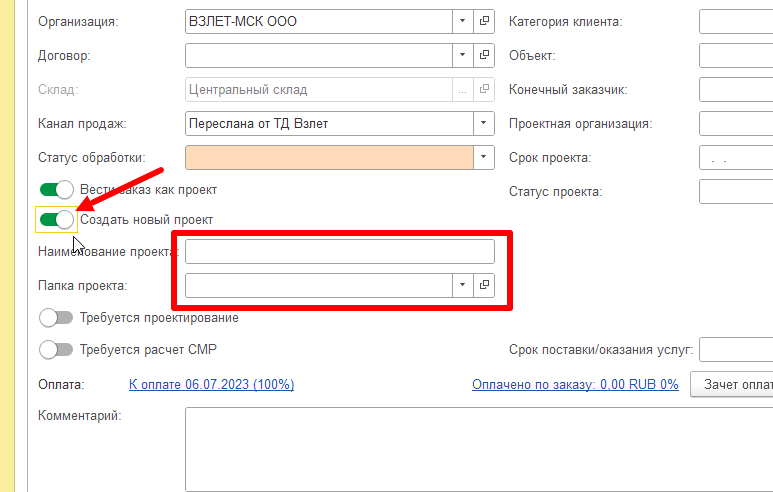
Task: Enable the 'Требуется проектирование' switch
Action: [56, 317]
